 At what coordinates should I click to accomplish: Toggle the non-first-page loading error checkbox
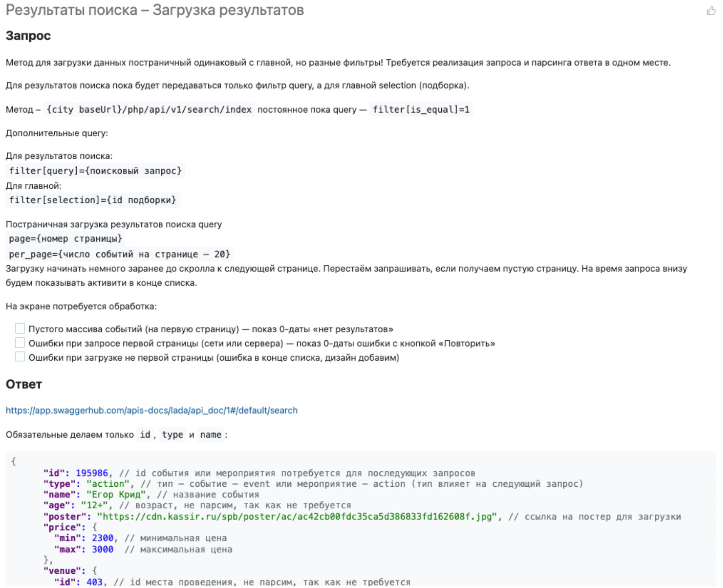(20, 357)
